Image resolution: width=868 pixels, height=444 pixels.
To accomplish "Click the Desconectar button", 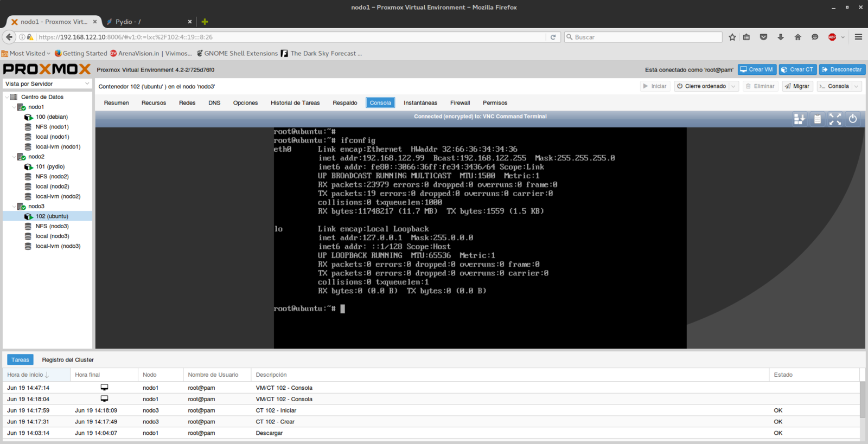I will (x=842, y=69).
